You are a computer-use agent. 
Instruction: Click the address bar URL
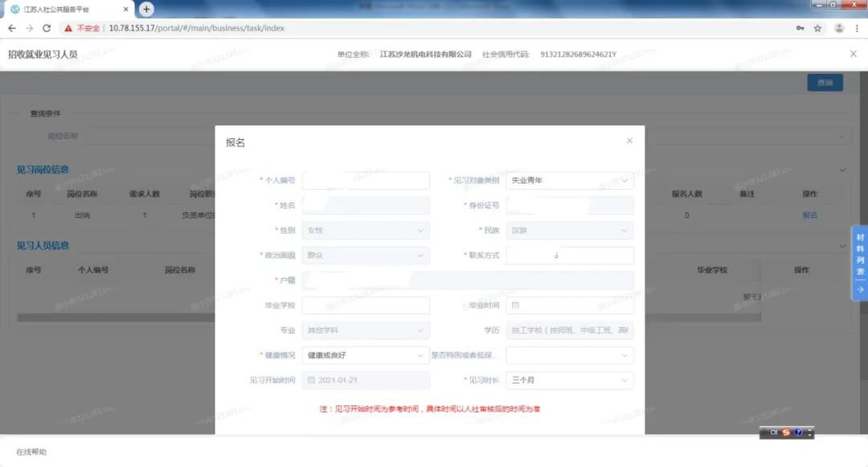pyautogui.click(x=197, y=28)
